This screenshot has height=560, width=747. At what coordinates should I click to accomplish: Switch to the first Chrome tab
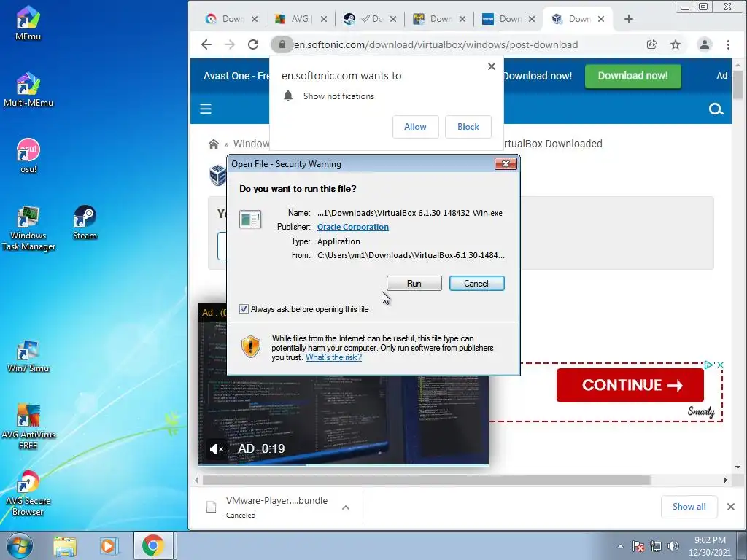click(231, 19)
